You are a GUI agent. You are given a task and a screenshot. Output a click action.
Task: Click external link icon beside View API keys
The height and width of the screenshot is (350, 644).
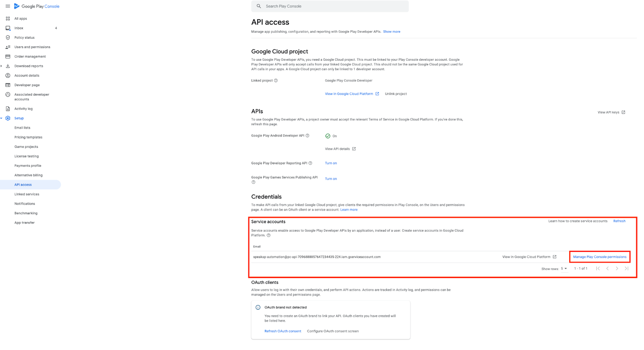[x=623, y=112]
